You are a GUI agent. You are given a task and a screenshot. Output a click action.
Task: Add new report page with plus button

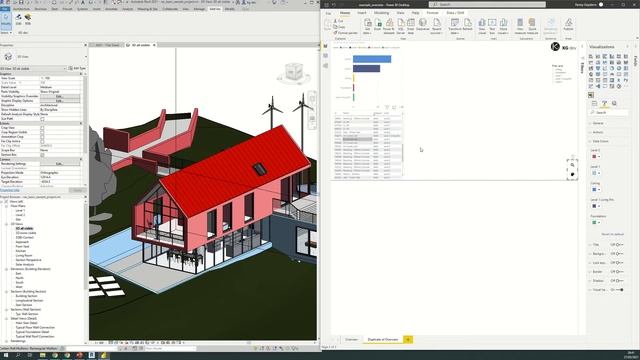tap(408, 339)
